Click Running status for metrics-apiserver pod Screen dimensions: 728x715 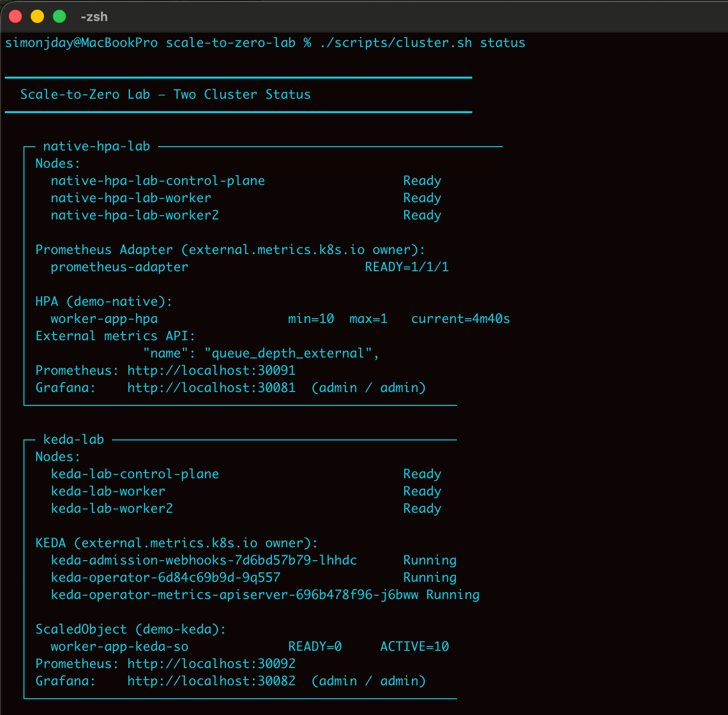click(453, 595)
